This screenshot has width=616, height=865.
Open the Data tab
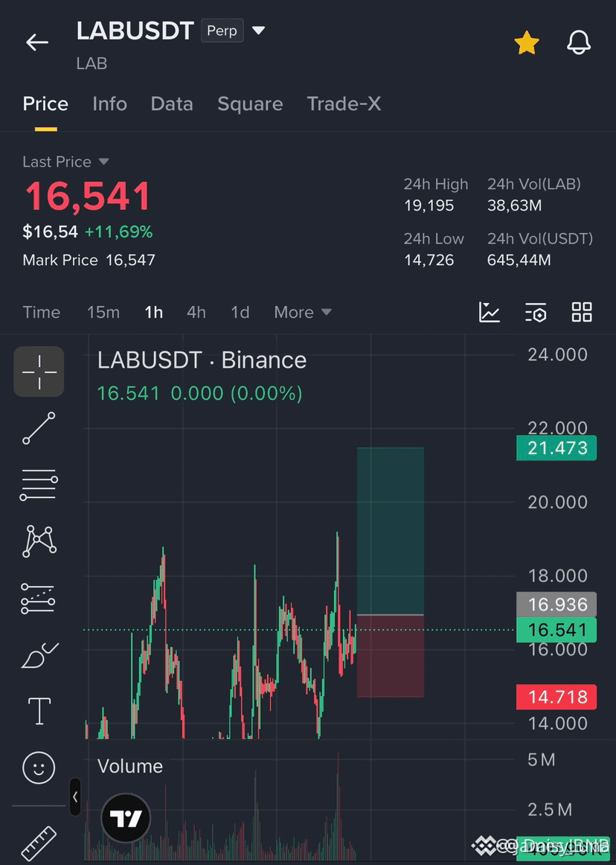point(172,103)
